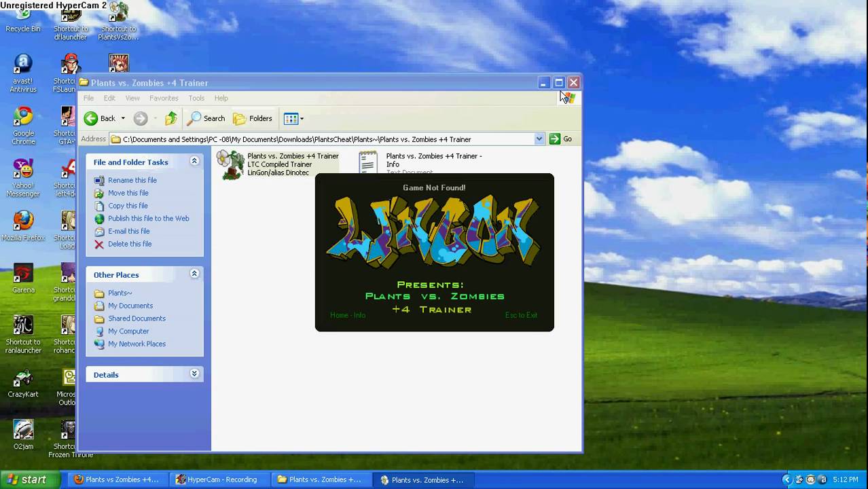Click the Forward arrow in Explorer toolbar

(x=141, y=118)
